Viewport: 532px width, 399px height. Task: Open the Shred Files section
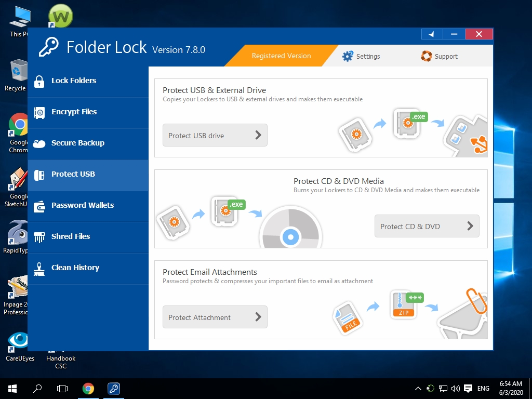click(x=88, y=237)
